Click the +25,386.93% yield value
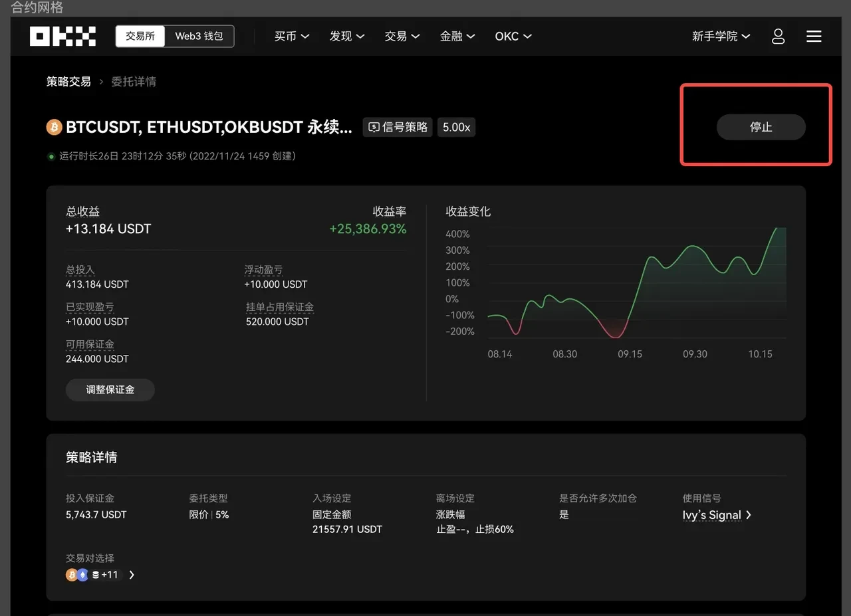The image size is (851, 616). tap(368, 229)
